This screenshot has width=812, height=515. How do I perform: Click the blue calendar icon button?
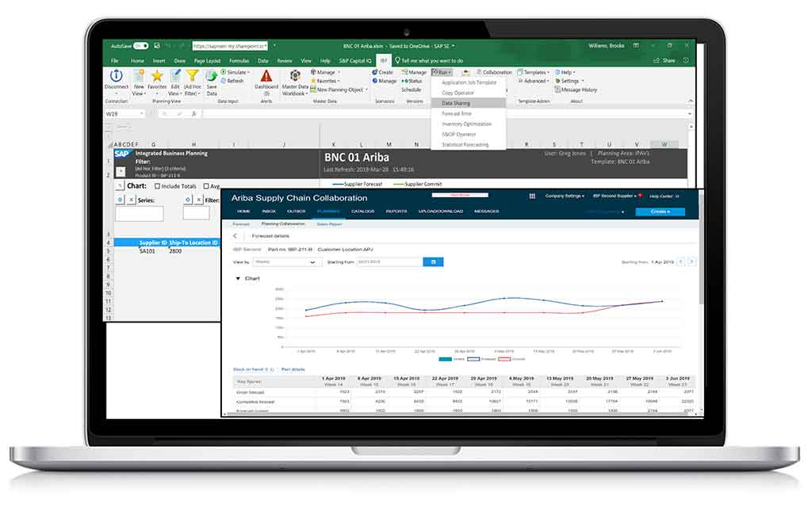coord(434,262)
